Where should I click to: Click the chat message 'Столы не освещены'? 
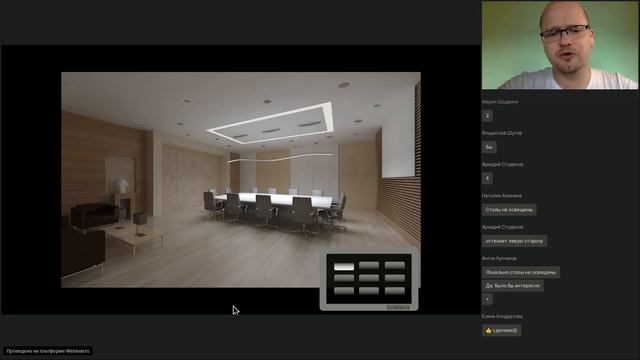(x=509, y=210)
